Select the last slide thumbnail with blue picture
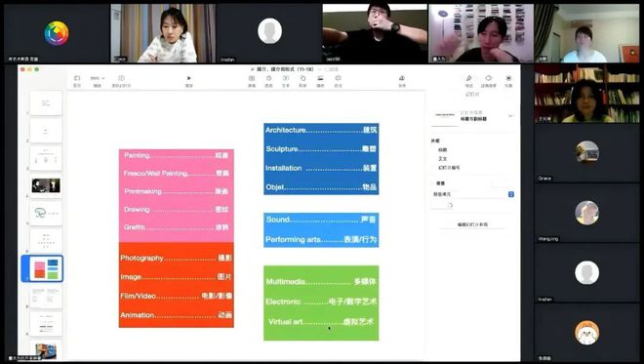This screenshot has width=644, height=364. (46, 350)
